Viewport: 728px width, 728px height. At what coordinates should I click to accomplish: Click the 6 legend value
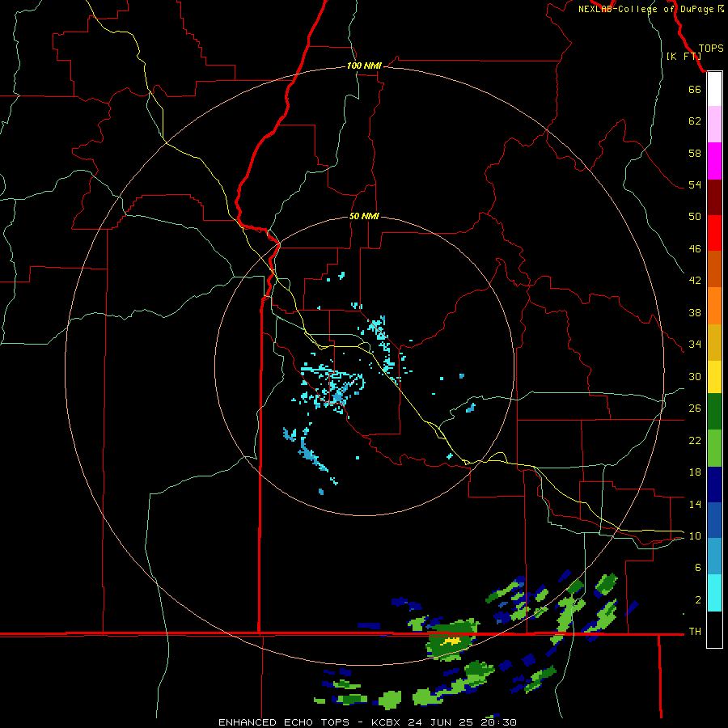(x=697, y=568)
